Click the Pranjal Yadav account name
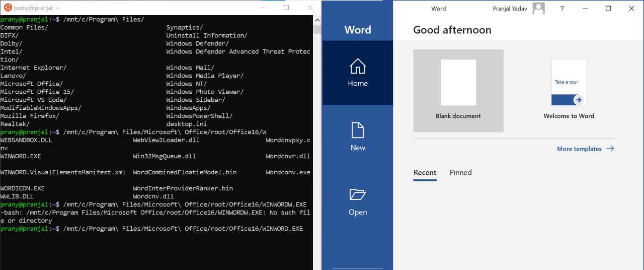The height and width of the screenshot is (270, 644). (x=510, y=9)
